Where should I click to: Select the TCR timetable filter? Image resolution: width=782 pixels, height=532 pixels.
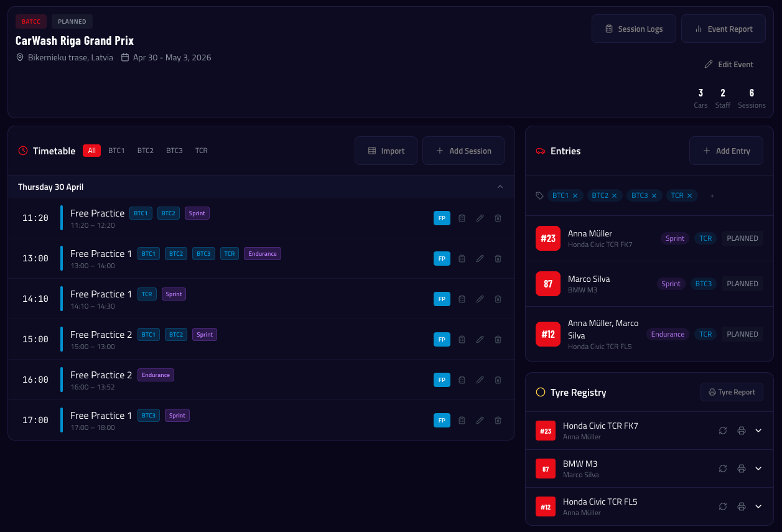(202, 151)
